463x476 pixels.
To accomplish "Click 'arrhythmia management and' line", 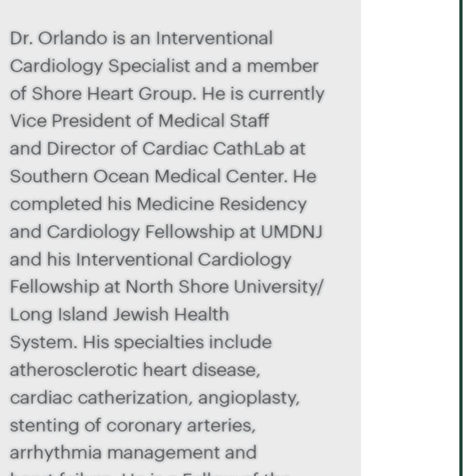I will pyautogui.click(x=133, y=453).
